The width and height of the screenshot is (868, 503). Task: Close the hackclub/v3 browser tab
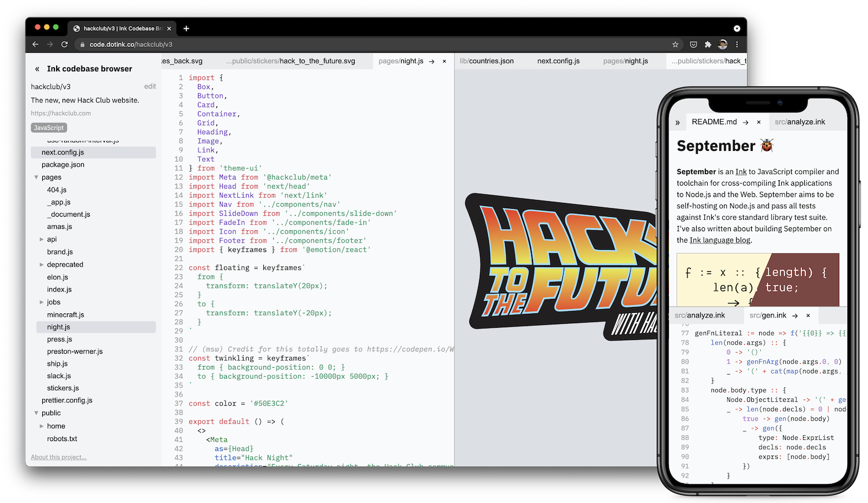coord(169,28)
